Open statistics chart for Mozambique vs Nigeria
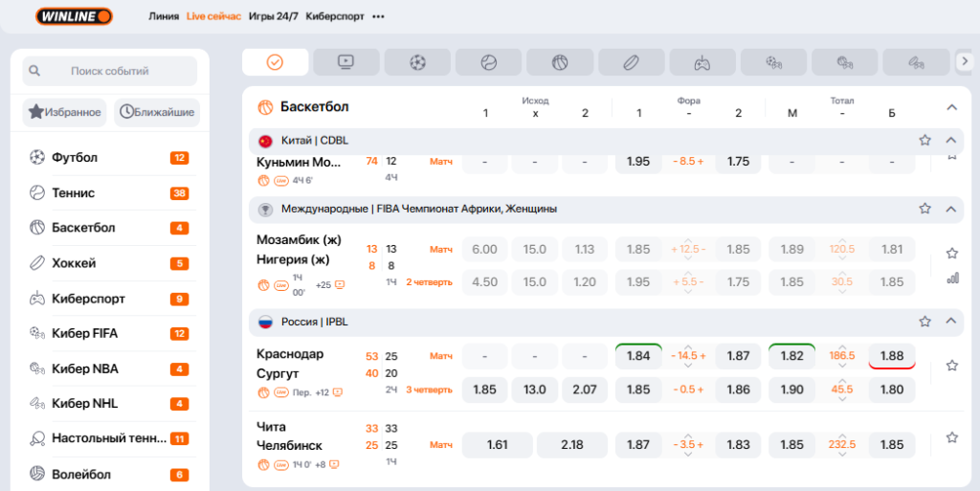The height and width of the screenshot is (491, 980). coord(952,279)
